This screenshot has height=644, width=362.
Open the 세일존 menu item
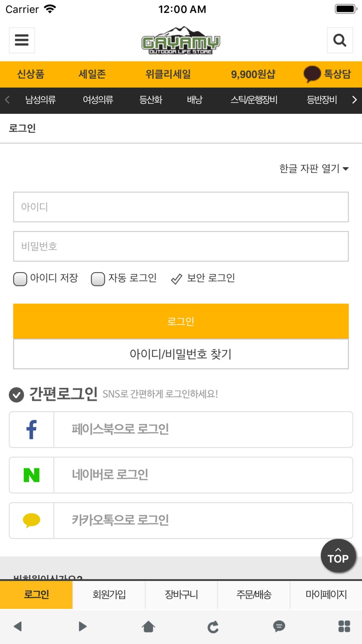pos(92,74)
